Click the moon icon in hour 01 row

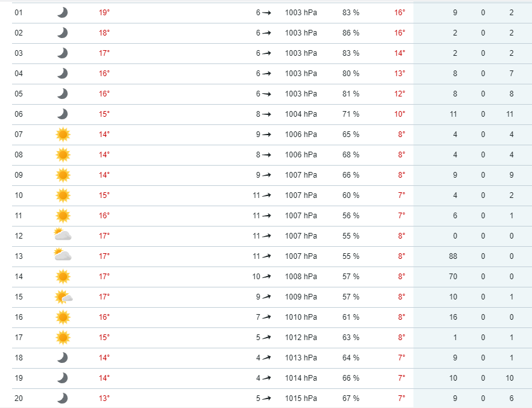tap(62, 13)
